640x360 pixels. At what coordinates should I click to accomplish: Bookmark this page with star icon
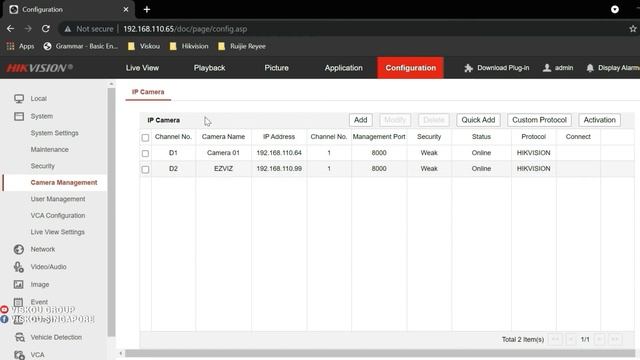(x=633, y=29)
